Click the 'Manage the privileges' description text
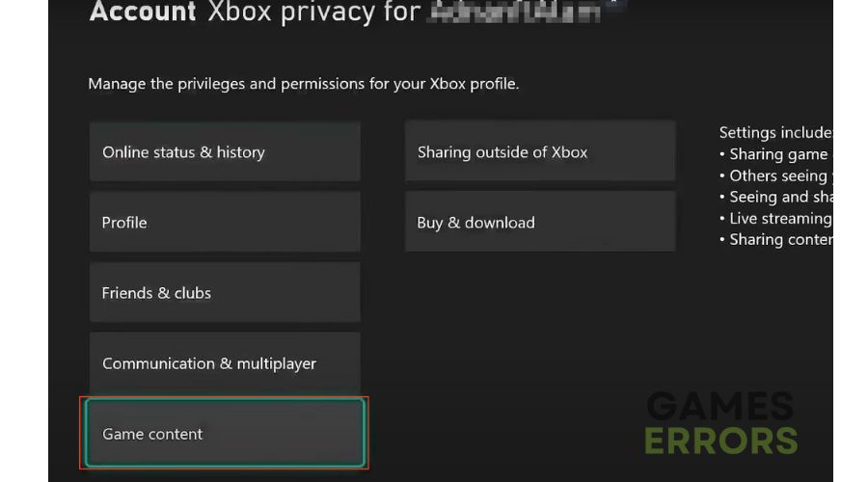The image size is (868, 482). [x=304, y=84]
